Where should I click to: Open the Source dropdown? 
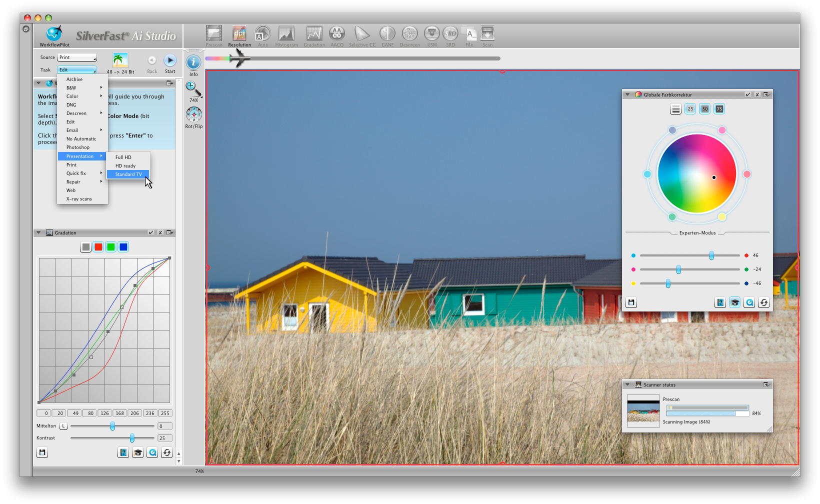click(x=77, y=57)
